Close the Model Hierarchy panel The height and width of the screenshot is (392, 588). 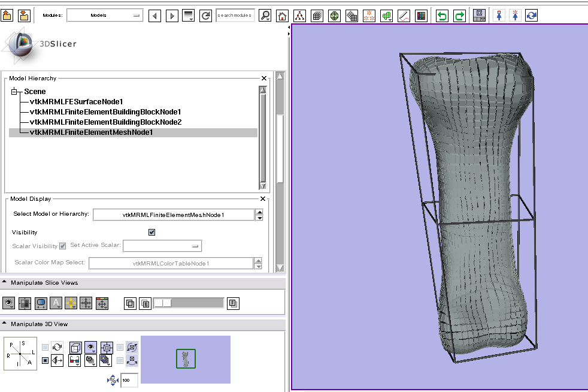click(x=264, y=79)
